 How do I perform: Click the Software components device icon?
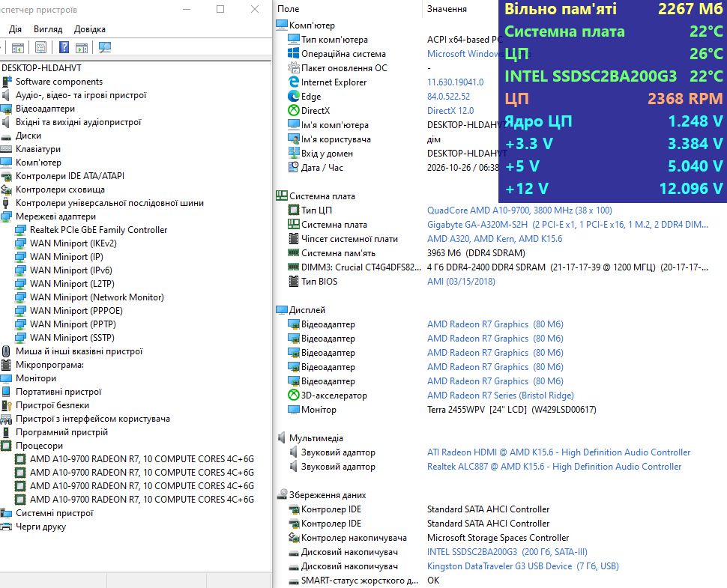click(7, 82)
